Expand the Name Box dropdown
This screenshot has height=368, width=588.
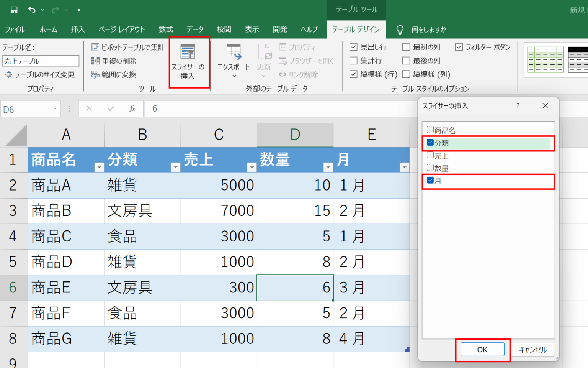tap(54, 108)
